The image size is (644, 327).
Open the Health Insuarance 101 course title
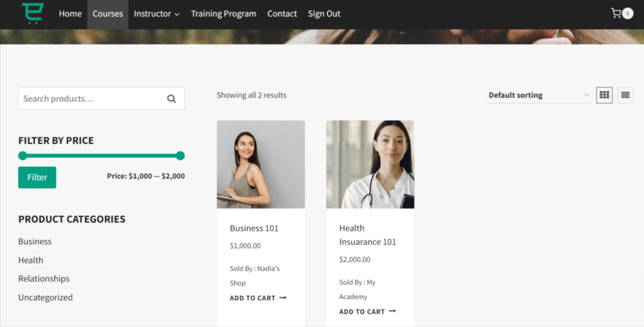coord(367,235)
